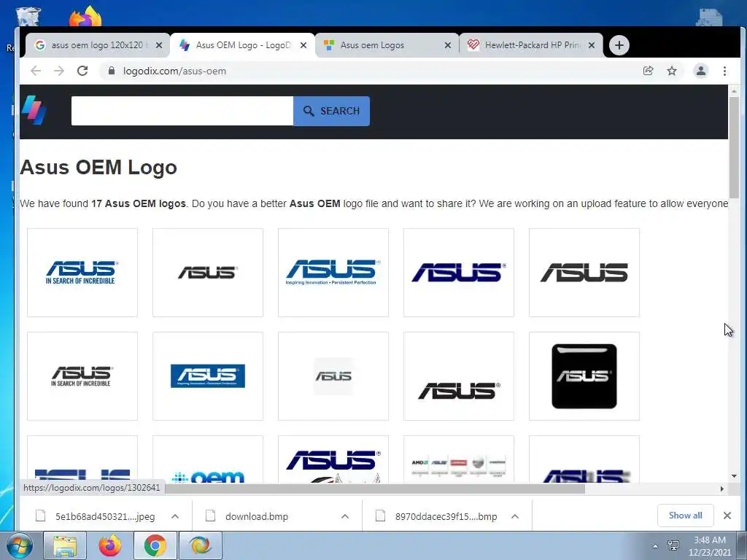
Task: Click the 'Asus OEM Logo' page heading
Action: tap(98, 168)
